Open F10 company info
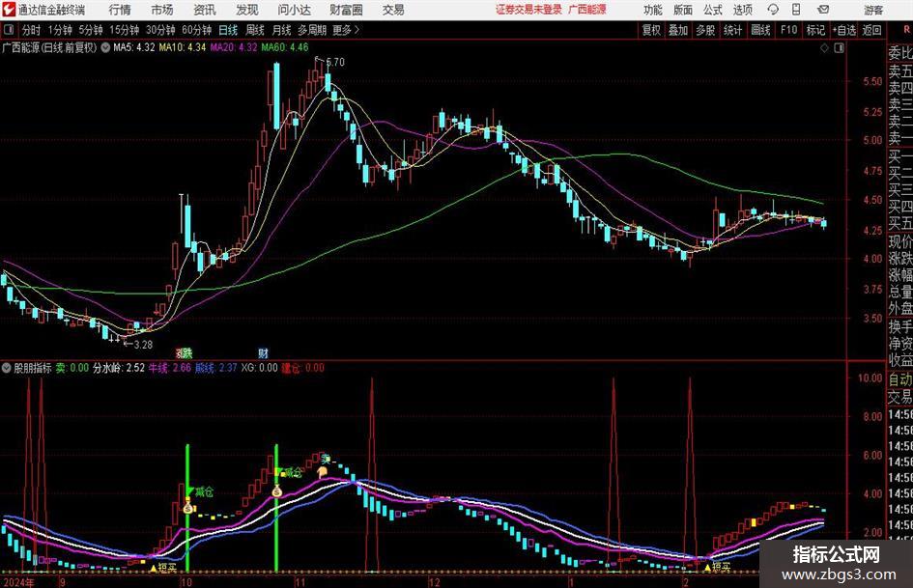The height and width of the screenshot is (588, 913). pyautogui.click(x=789, y=30)
